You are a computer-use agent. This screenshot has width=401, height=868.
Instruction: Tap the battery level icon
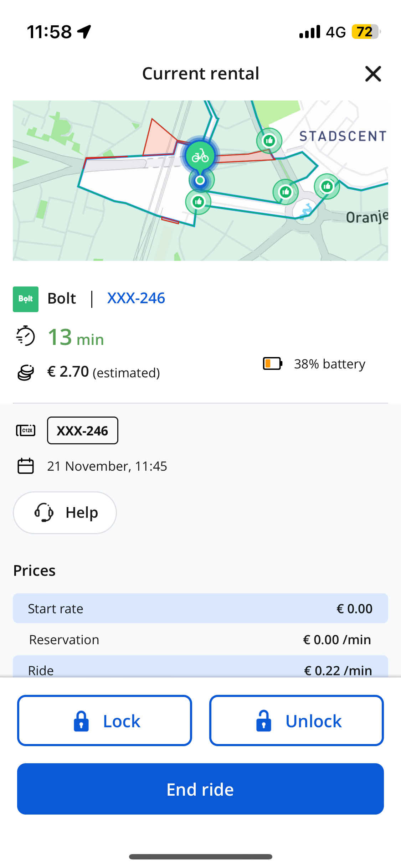[x=273, y=363]
